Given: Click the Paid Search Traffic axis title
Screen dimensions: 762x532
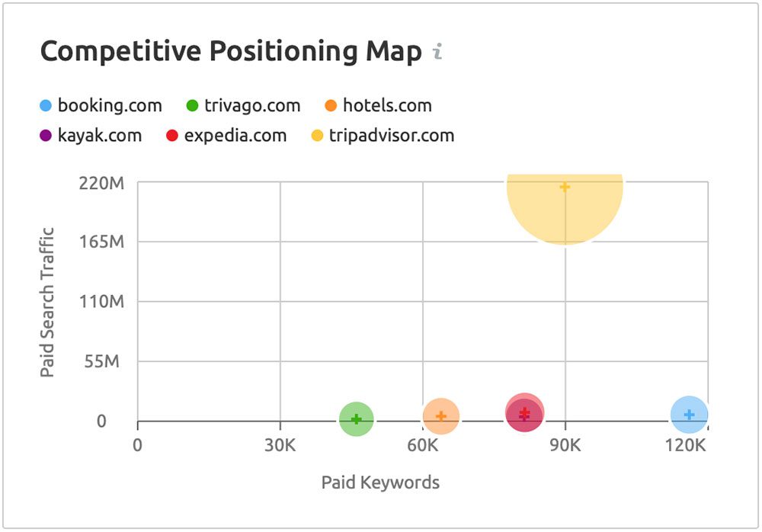Looking at the screenshot, I should coord(47,302).
